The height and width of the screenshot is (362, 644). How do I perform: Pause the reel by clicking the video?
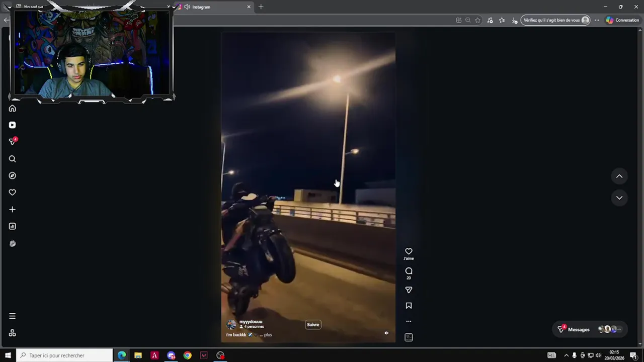[x=308, y=187]
